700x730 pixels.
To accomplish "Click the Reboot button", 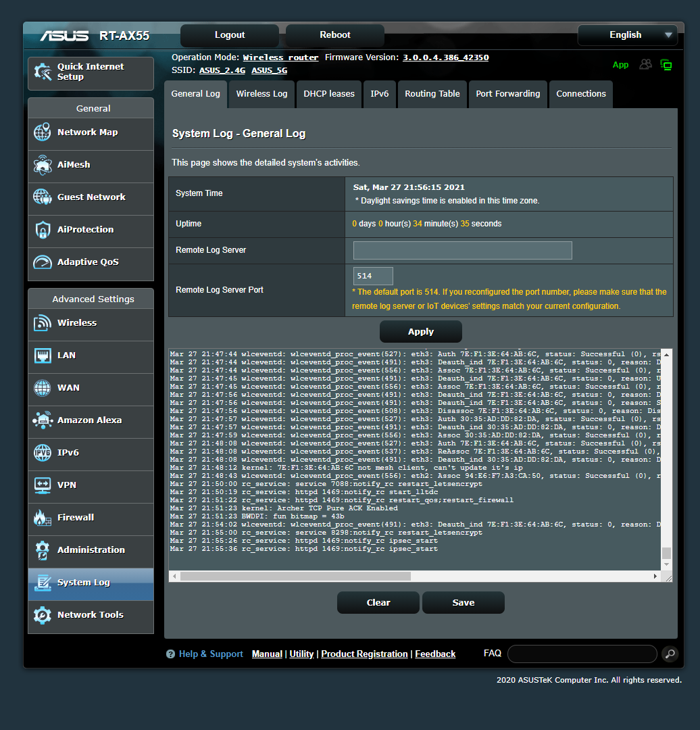I will coord(334,35).
